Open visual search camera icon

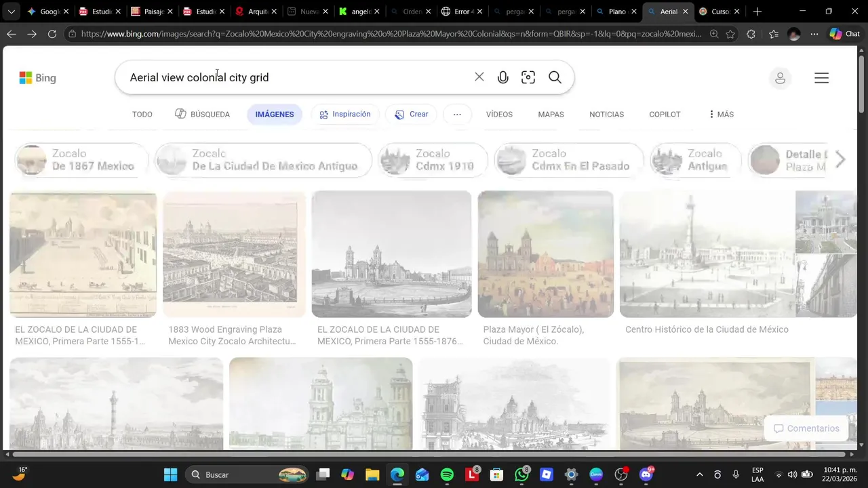pos(528,77)
